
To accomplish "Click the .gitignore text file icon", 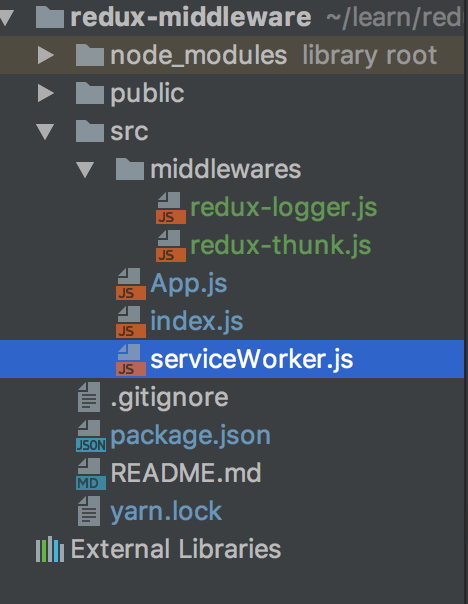I will pos(89,397).
